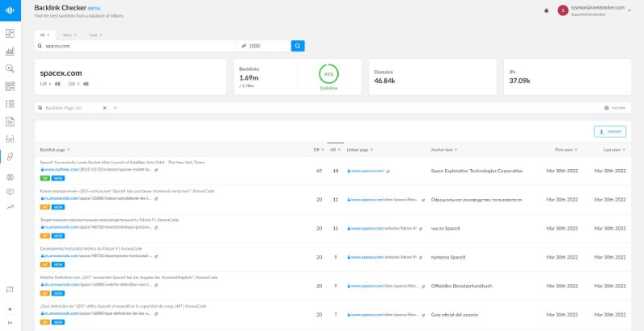This screenshot has height=331, width=644.
Task: Open the binoculars icon in sidebar
Action: pos(10,139)
